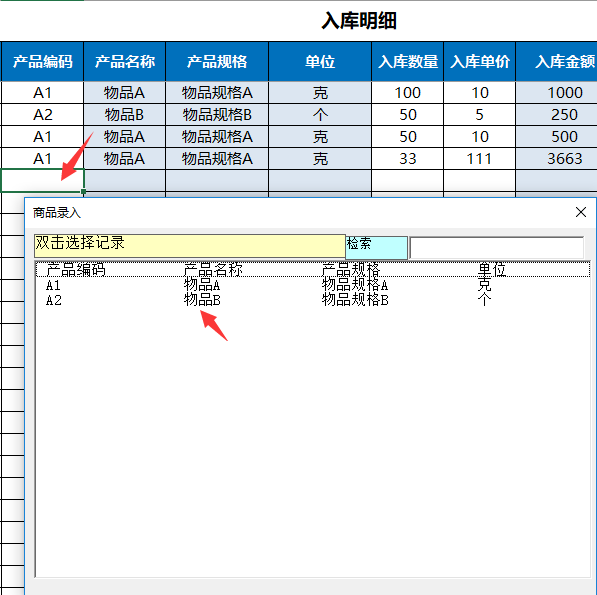The image size is (597, 595).
Task: Click the 检索 search label button
Action: [x=377, y=247]
